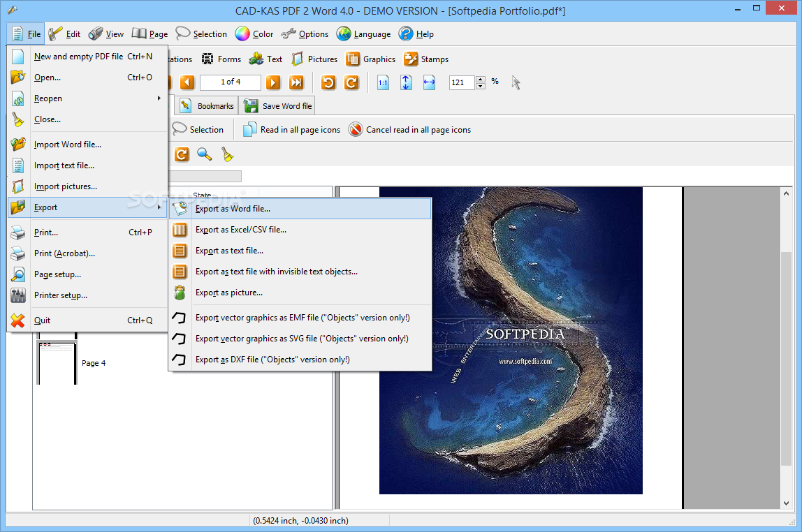
Task: Click Export as Excel/CSV file...
Action: click(x=300, y=230)
